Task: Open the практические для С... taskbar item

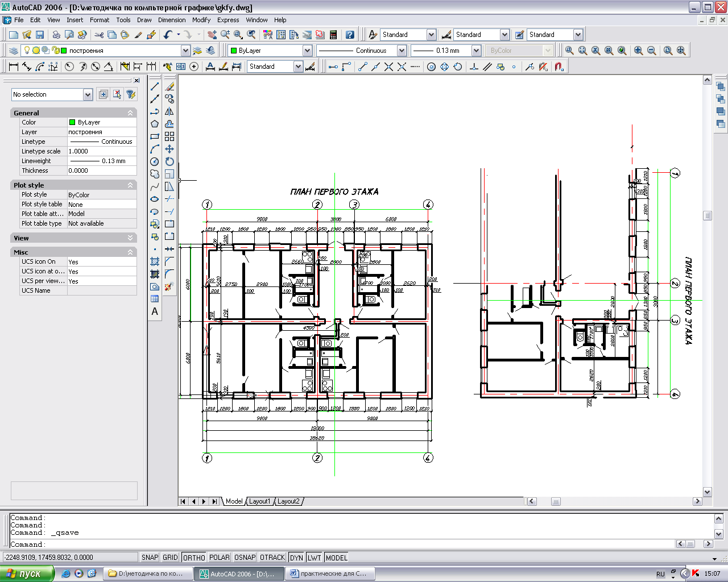Action: (x=329, y=573)
